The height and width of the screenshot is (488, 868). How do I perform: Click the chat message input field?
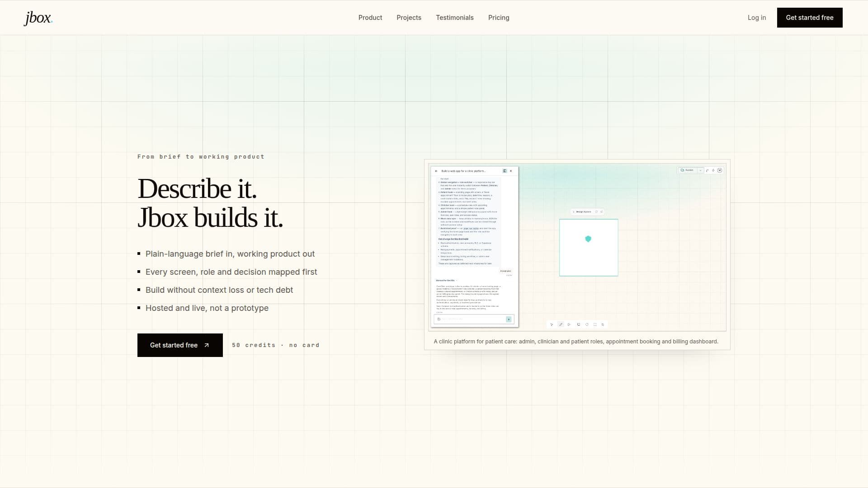[473, 319]
